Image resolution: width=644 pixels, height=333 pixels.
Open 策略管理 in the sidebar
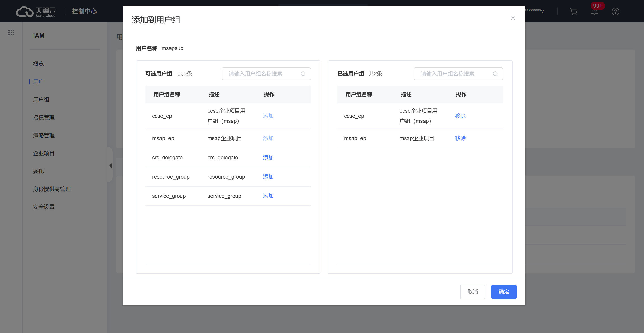click(x=44, y=135)
